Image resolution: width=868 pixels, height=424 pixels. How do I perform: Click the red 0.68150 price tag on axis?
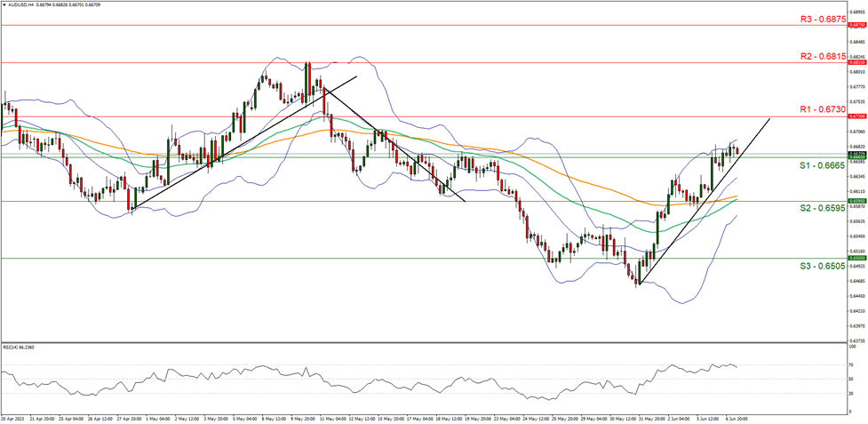(856, 63)
